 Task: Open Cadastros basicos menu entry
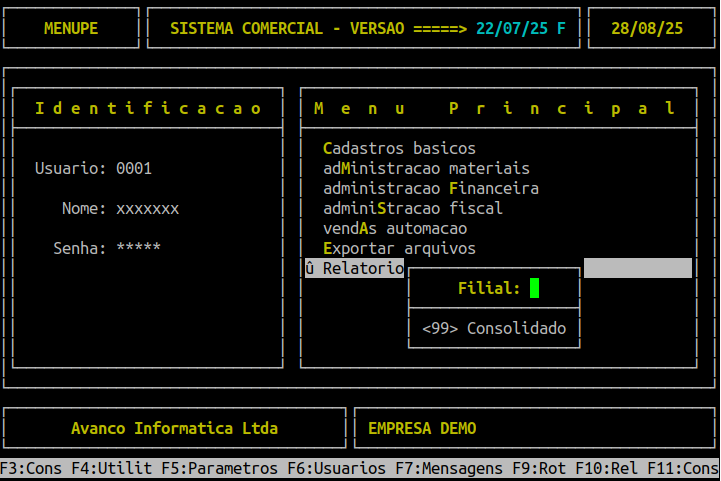(399, 149)
